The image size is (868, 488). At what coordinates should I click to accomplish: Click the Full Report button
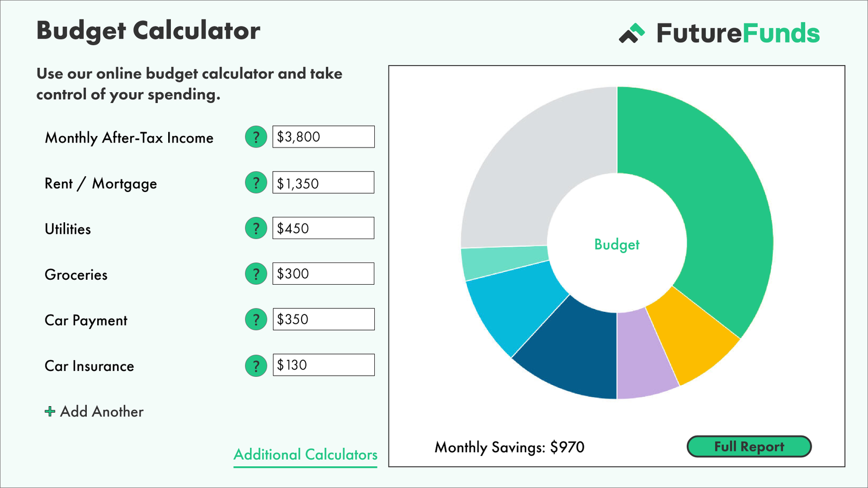pos(749,446)
